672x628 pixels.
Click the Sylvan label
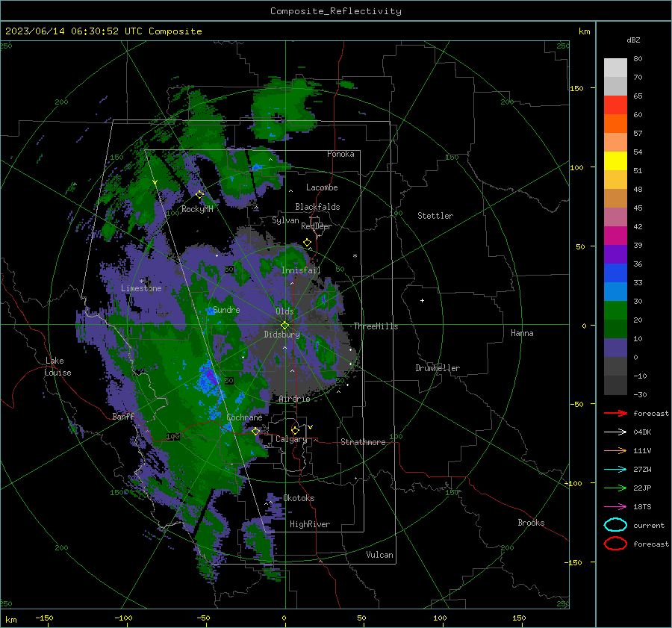pos(285,220)
